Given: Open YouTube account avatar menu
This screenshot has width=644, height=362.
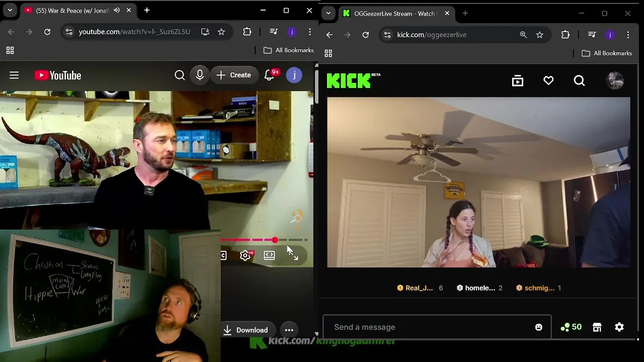Looking at the screenshot, I should point(294,75).
